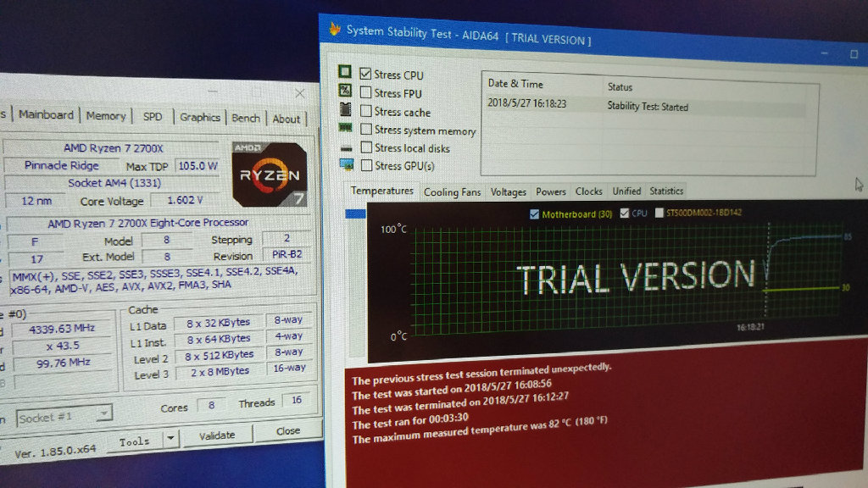Click the '2018/5/27 16:18:23' log timestamp
The height and width of the screenshot is (488, 868).
pos(527,103)
